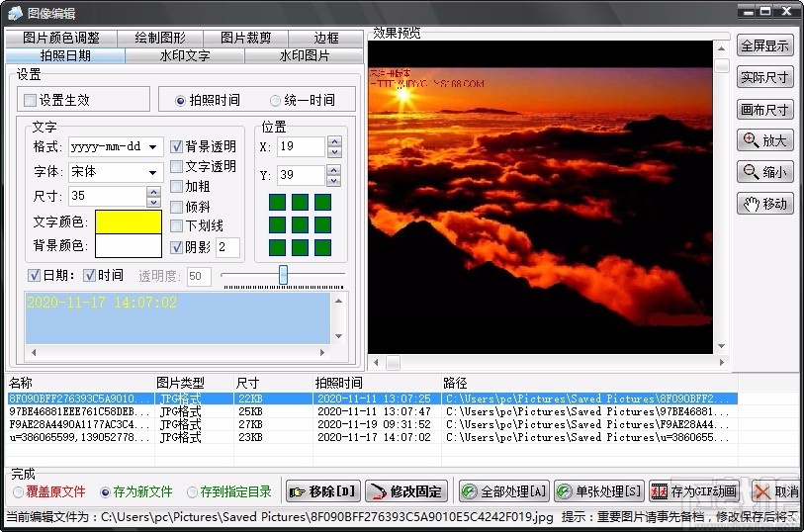Click the 实际尺寸 button
The height and width of the screenshot is (532, 804).
tap(764, 77)
